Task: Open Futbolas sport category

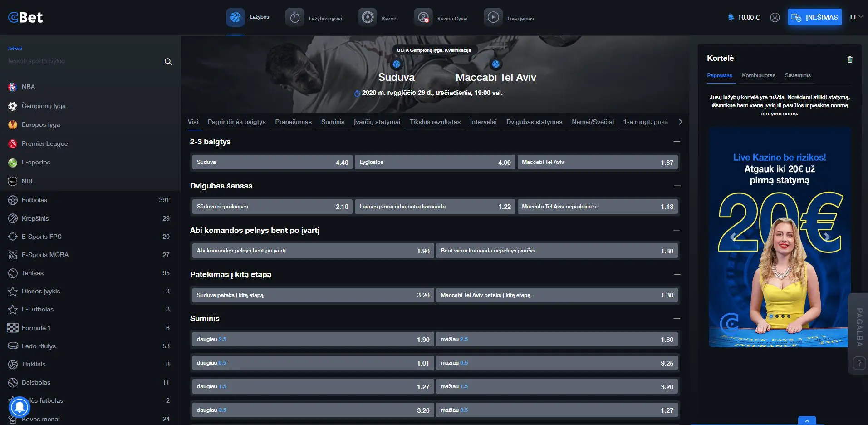Action: [34, 200]
